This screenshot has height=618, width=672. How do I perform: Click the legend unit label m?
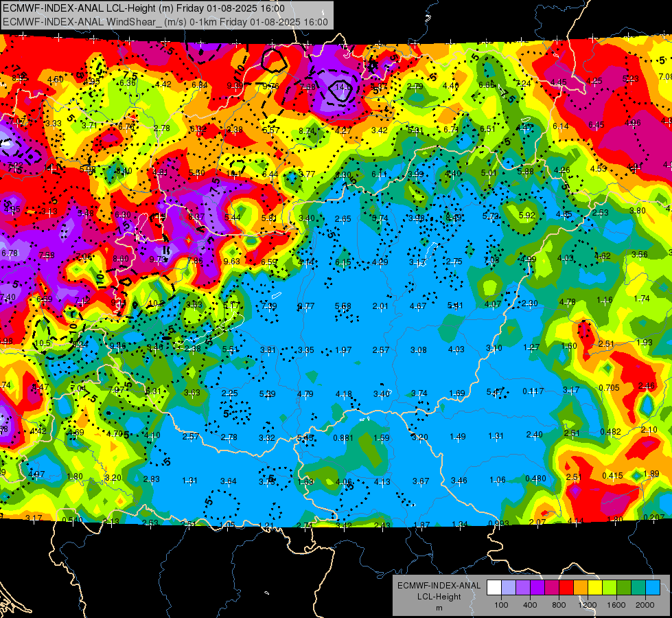[439, 608]
